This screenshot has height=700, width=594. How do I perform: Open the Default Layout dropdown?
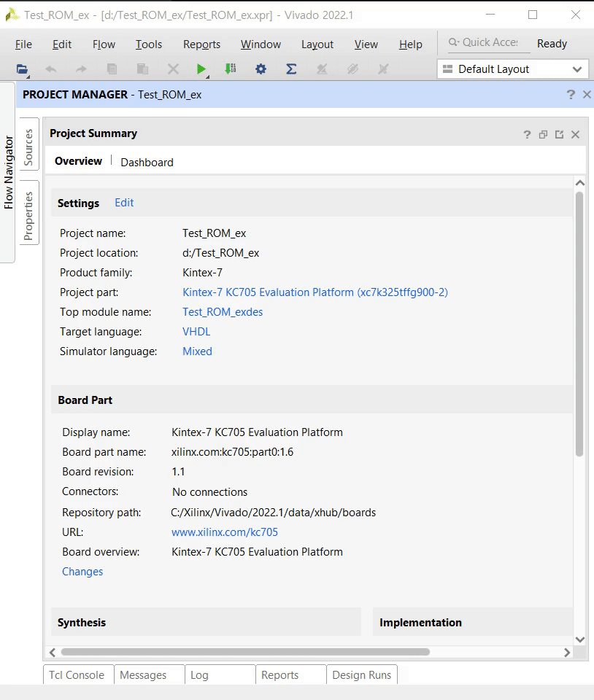[513, 69]
